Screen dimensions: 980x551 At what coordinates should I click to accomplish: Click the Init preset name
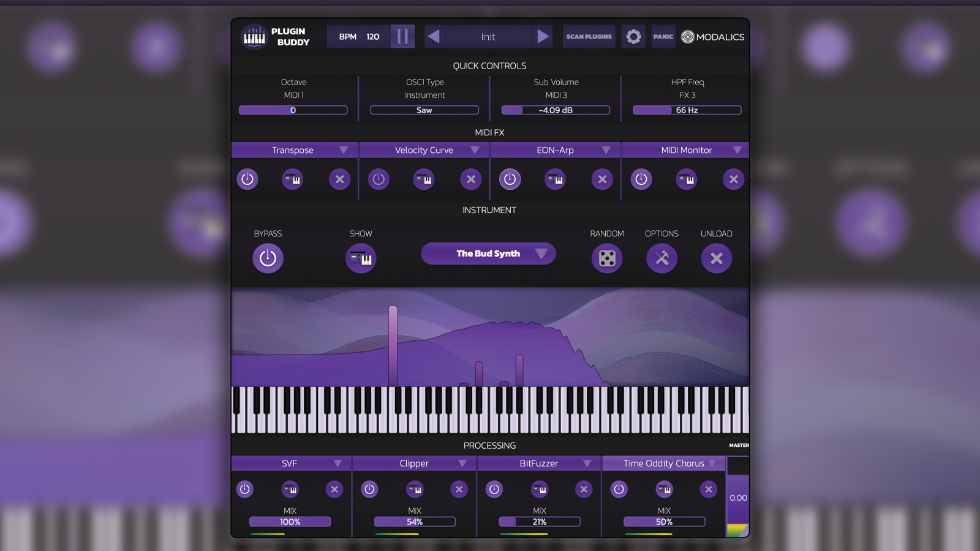tap(488, 37)
